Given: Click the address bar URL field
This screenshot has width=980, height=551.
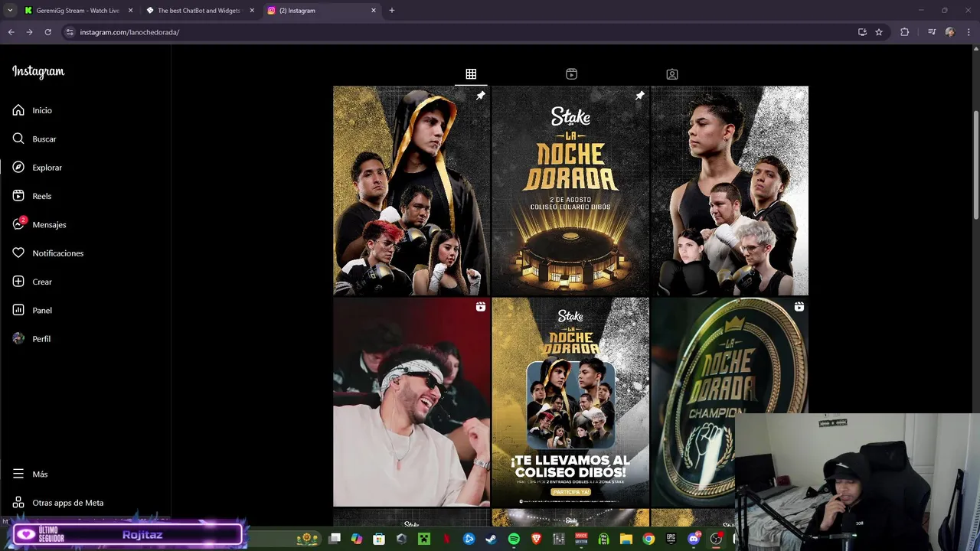Looking at the screenshot, I should (x=459, y=32).
